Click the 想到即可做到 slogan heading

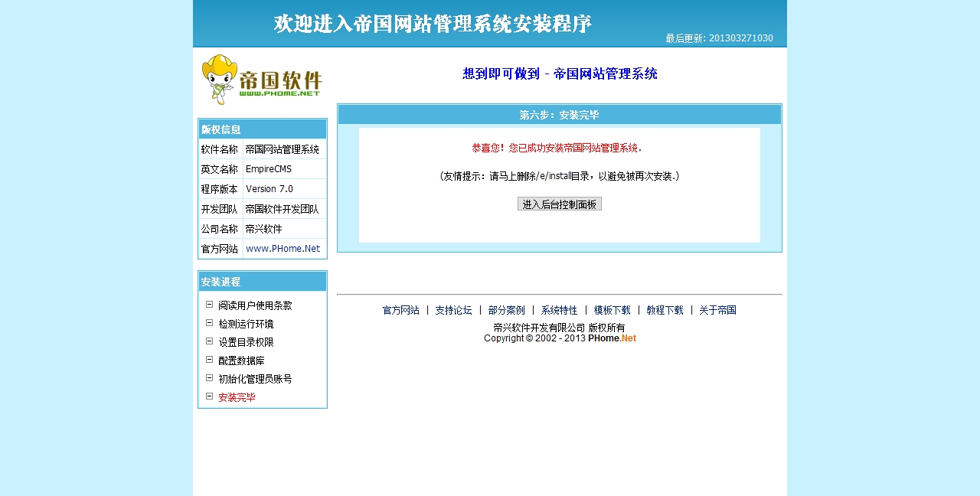click(x=560, y=73)
